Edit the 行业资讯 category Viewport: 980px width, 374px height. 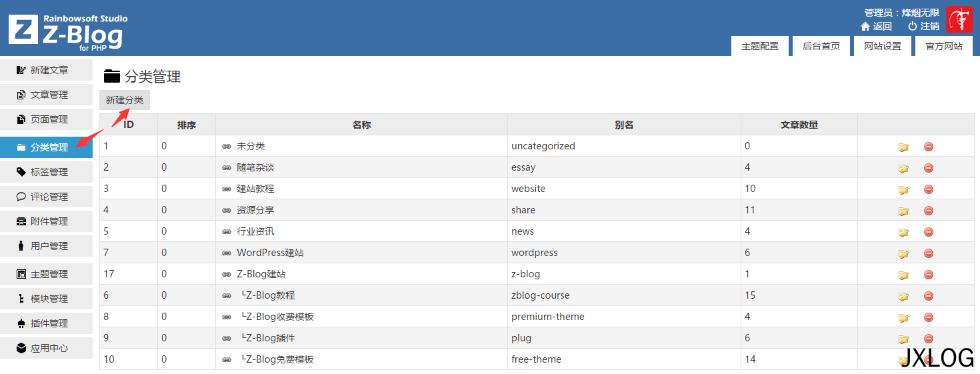pos(903,233)
